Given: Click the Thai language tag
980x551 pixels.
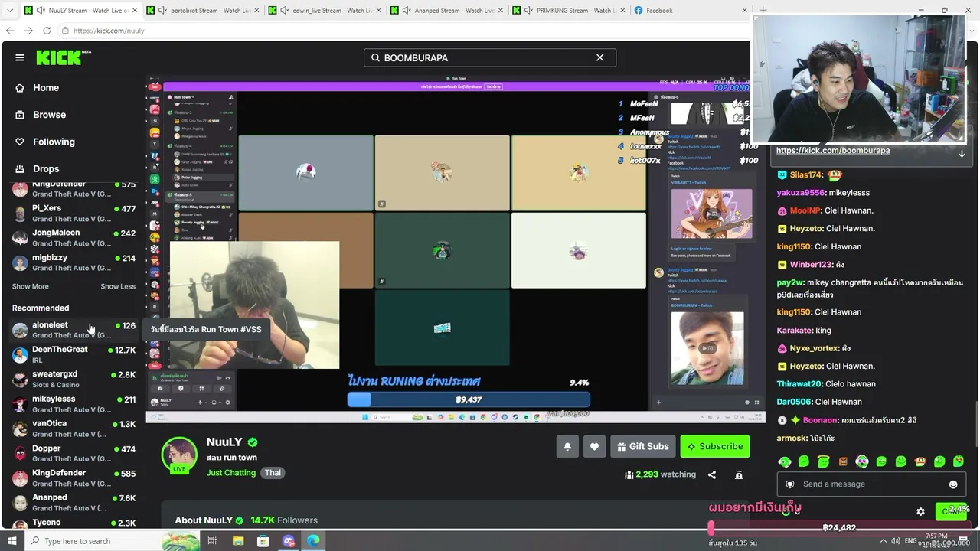Looking at the screenshot, I should [273, 473].
